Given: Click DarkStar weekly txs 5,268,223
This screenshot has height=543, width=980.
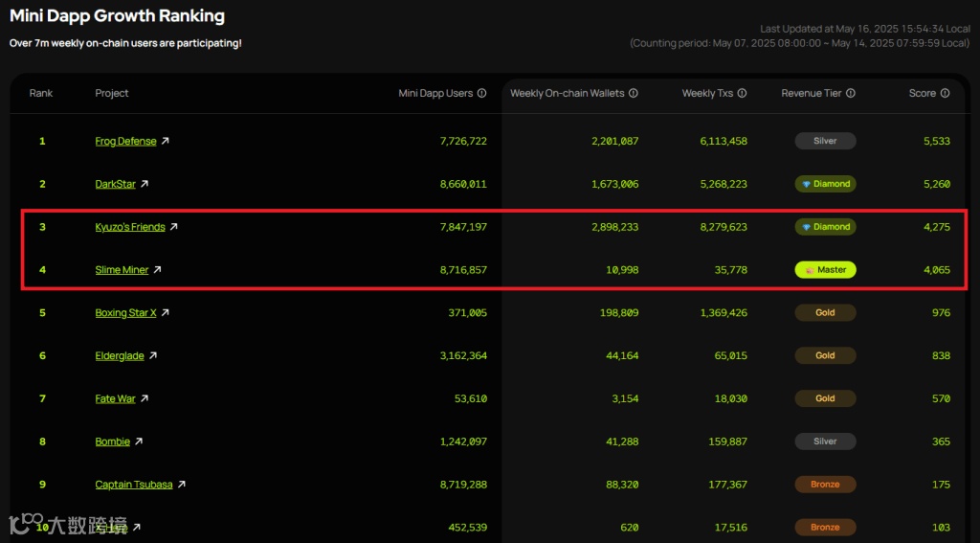Looking at the screenshot, I should [724, 184].
